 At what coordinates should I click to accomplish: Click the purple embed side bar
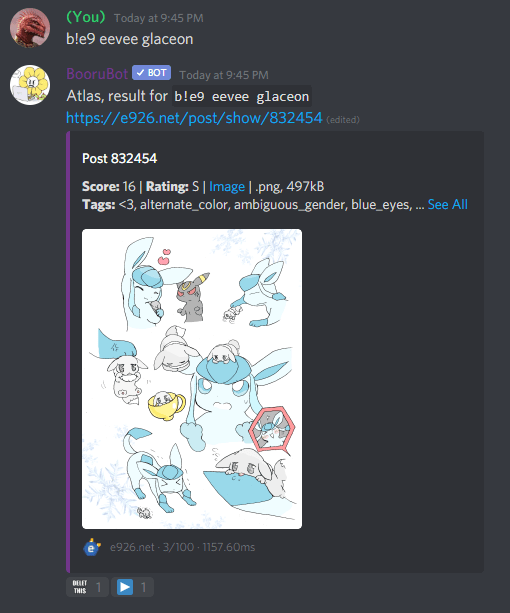pos(68,352)
